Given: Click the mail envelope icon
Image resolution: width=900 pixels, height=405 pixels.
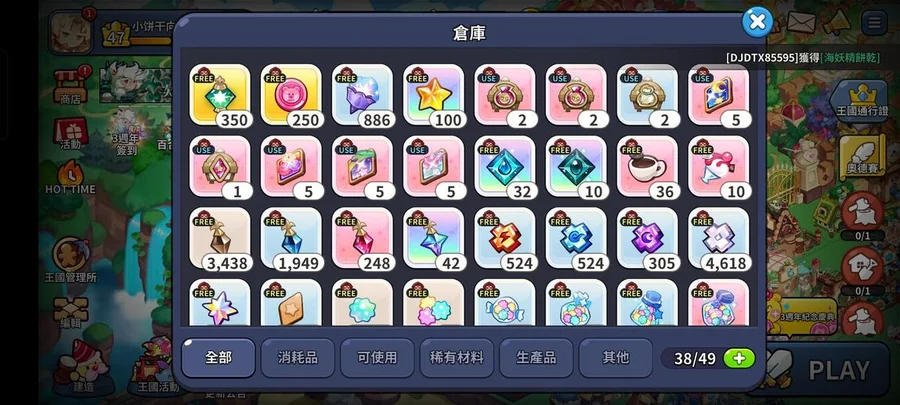Looking at the screenshot, I should click(801, 23).
